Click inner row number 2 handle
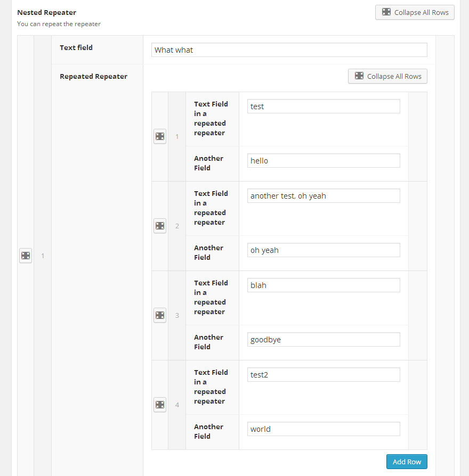This screenshot has width=469, height=476. tap(177, 226)
